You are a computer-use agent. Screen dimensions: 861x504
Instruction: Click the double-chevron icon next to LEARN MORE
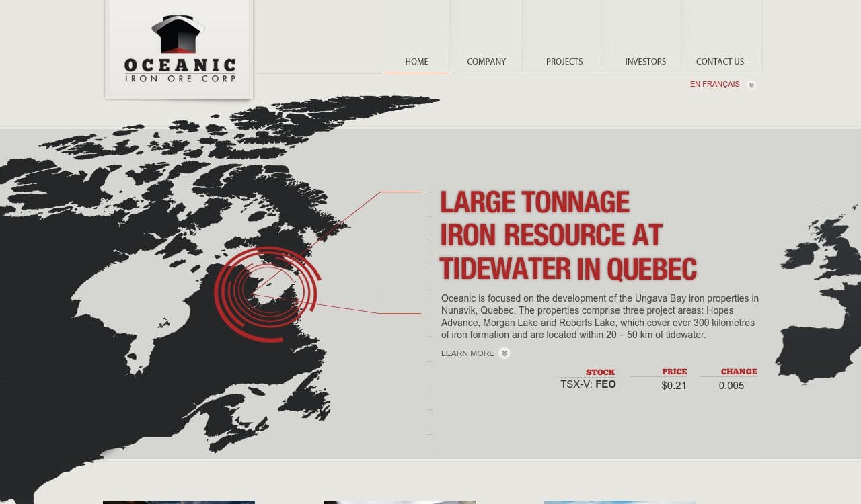[x=504, y=353]
